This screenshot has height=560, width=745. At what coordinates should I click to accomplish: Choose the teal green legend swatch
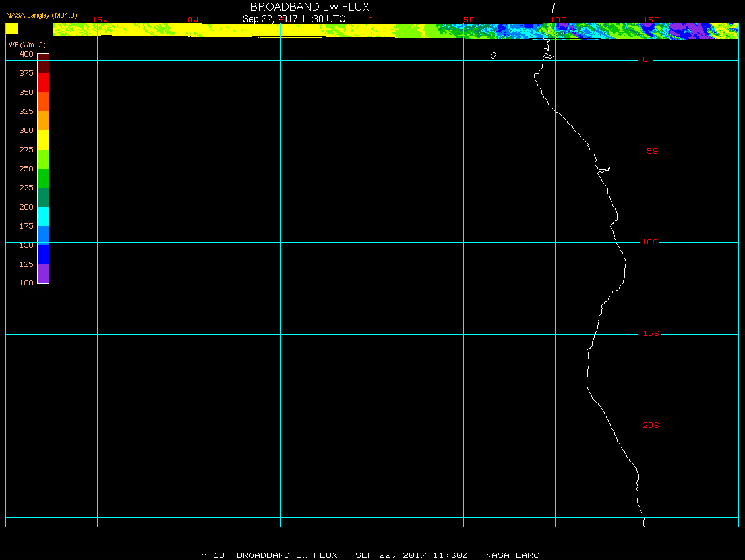[43, 197]
